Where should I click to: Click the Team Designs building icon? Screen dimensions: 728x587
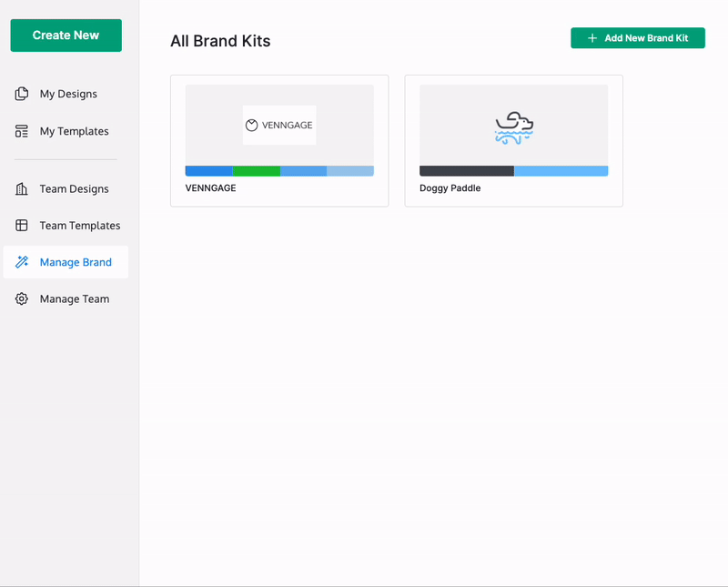(21, 188)
